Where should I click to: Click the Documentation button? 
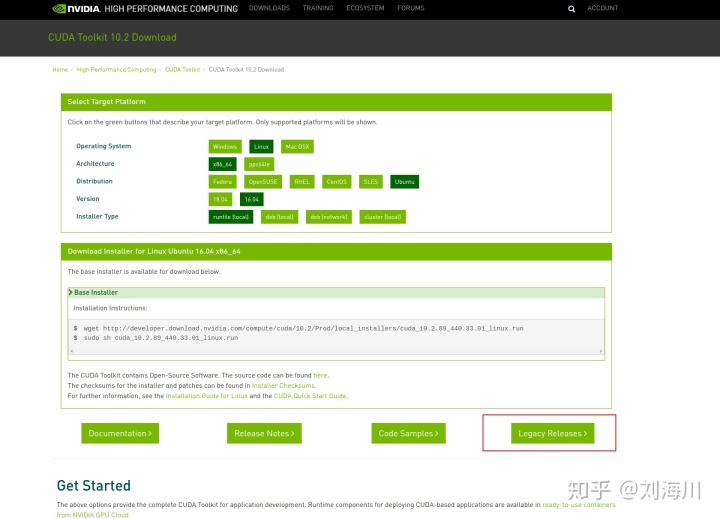[x=120, y=433]
